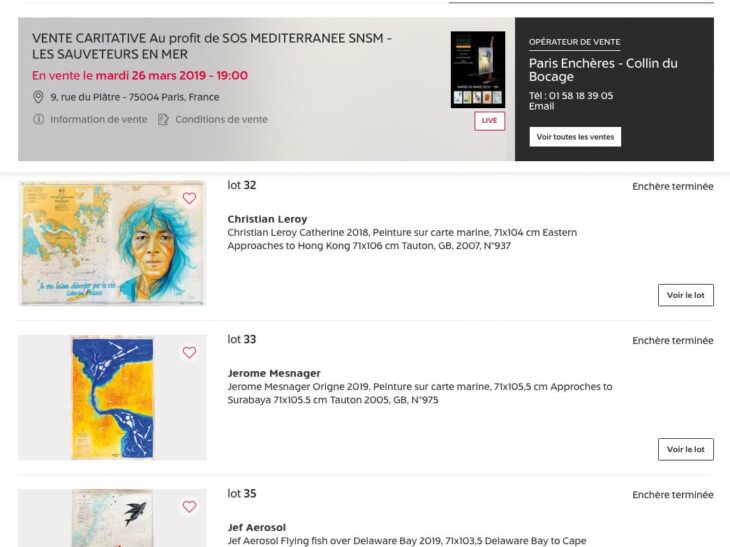The width and height of the screenshot is (730, 547).
Task: Click the info icon for Information de vente
Action: pyautogui.click(x=39, y=119)
